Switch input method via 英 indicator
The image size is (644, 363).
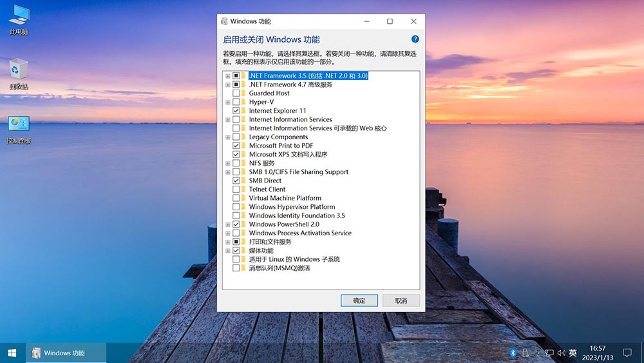573,353
